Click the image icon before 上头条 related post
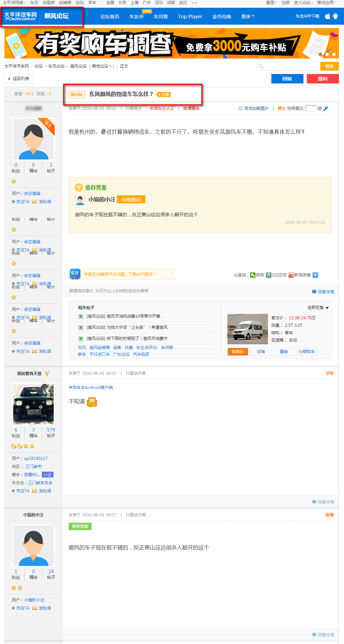344x644 pixels. (x=81, y=327)
